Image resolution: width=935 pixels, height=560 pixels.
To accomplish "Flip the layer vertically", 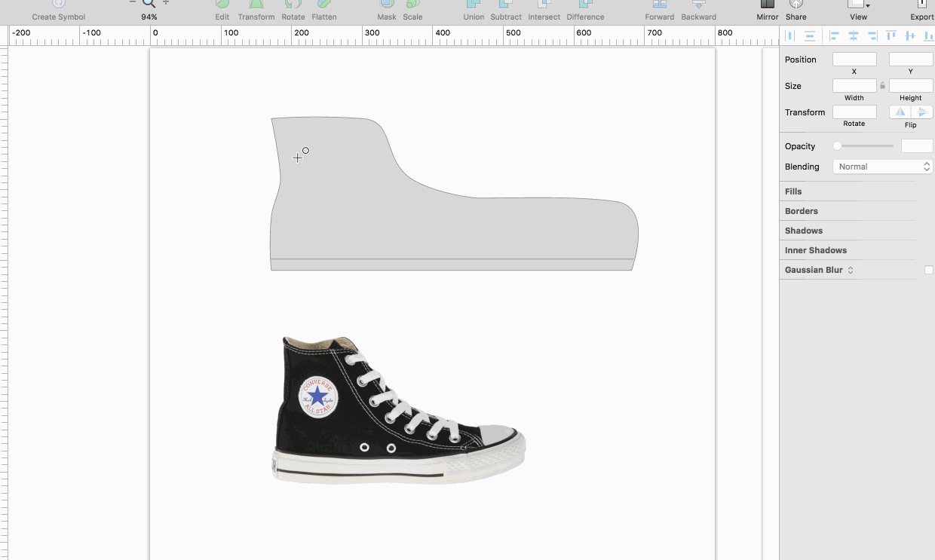I will coord(922,112).
